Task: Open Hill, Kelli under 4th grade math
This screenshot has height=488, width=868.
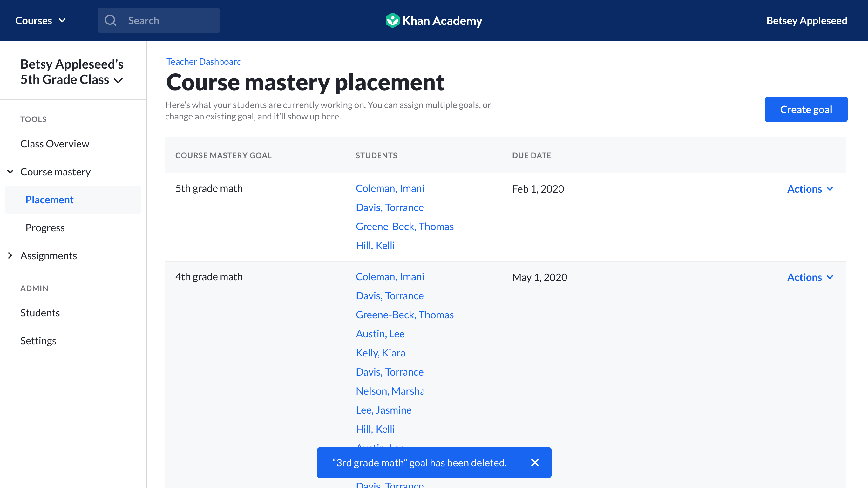Action: [x=375, y=429]
